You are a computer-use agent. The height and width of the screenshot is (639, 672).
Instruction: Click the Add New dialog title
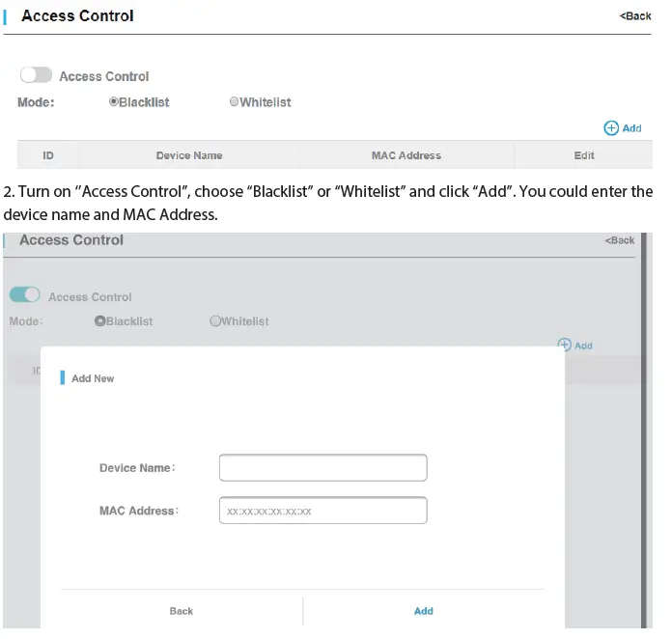click(x=93, y=378)
